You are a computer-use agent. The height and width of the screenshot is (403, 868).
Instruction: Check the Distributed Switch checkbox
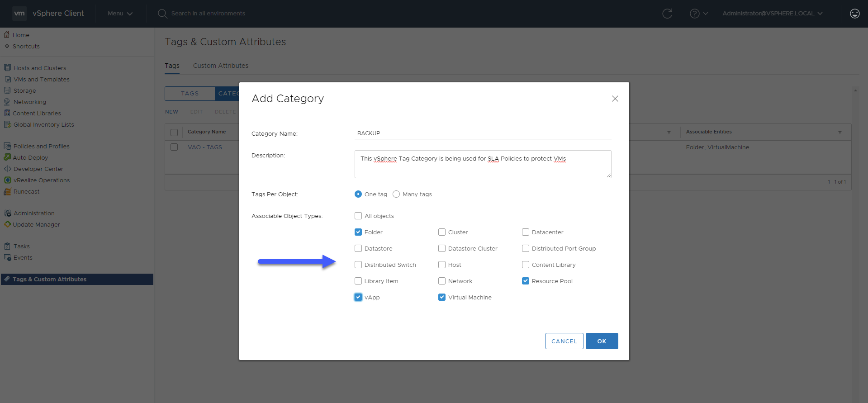pyautogui.click(x=358, y=265)
